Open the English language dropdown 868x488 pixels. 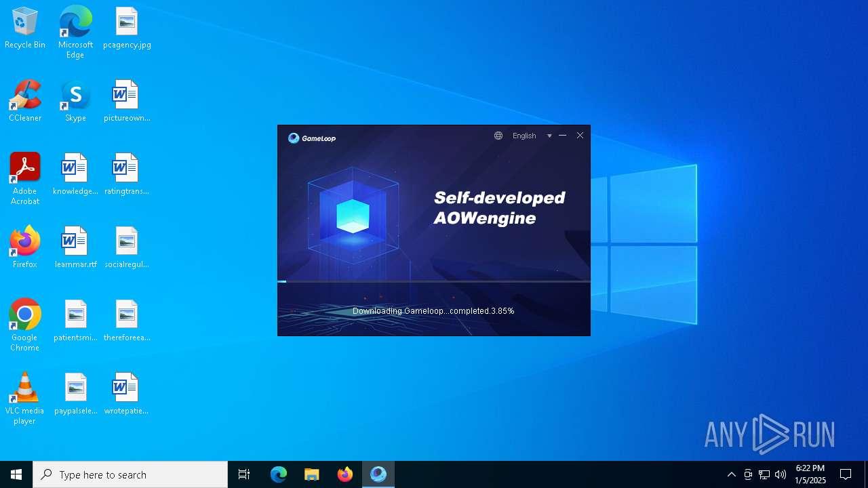point(524,136)
